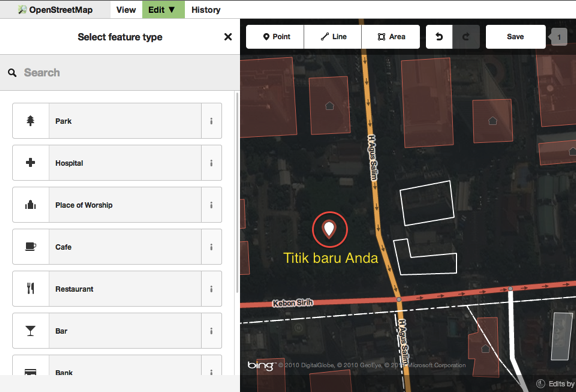Open the Edit dropdown menu

(162, 10)
